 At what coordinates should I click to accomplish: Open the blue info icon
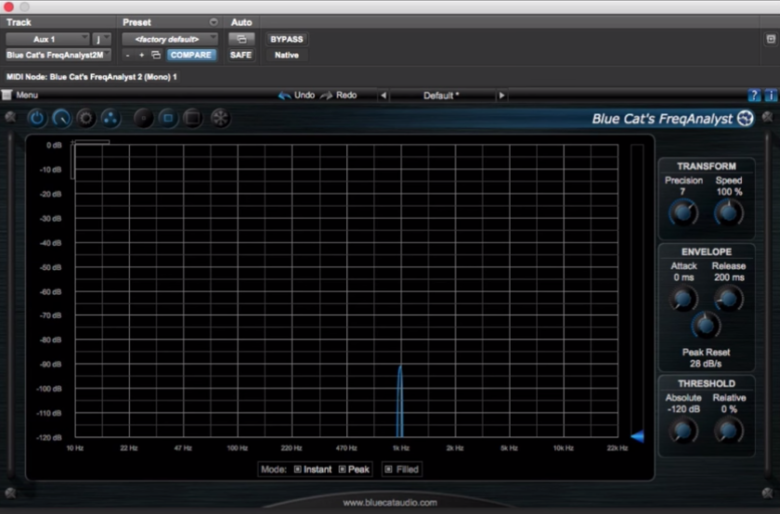[770, 95]
